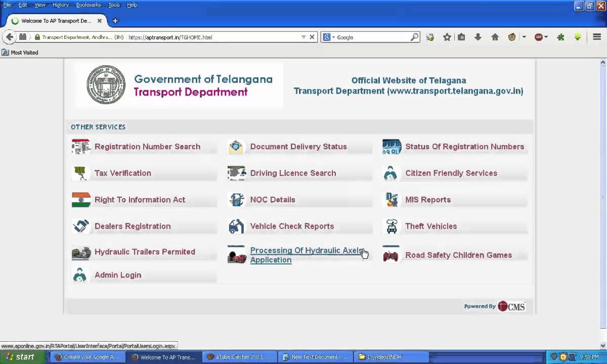Stop loading with the X button in address bar
The image size is (607, 364).
(312, 37)
